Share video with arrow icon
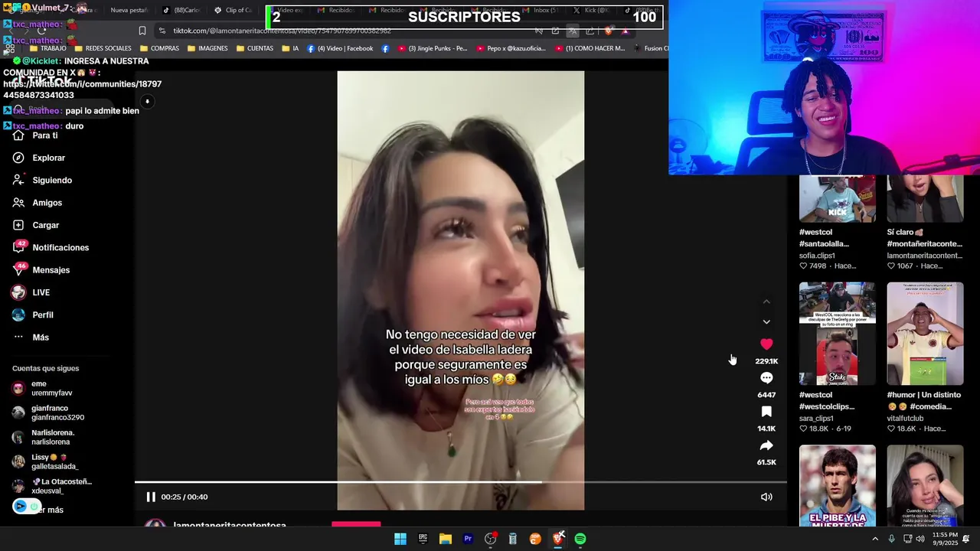Screen dimensions: 980x551 (x=766, y=445)
